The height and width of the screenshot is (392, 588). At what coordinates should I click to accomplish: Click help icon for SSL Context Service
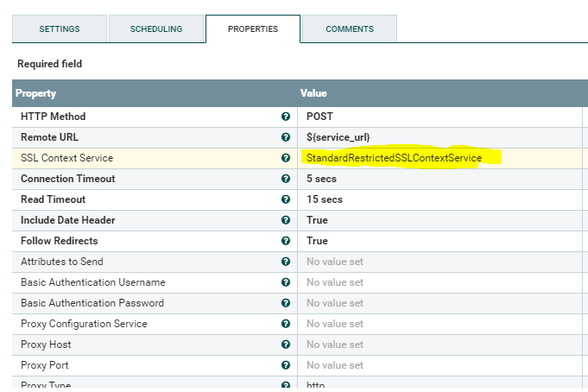click(x=285, y=158)
